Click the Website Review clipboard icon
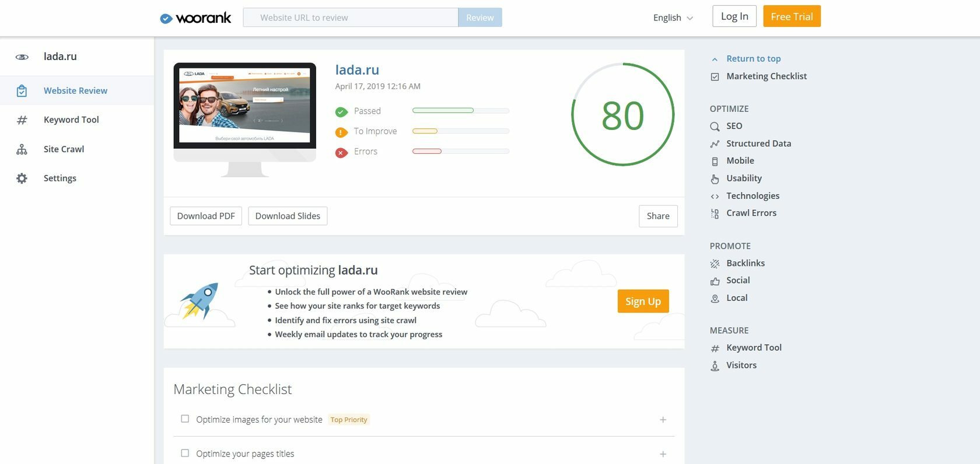The height and width of the screenshot is (464, 980). (x=22, y=91)
